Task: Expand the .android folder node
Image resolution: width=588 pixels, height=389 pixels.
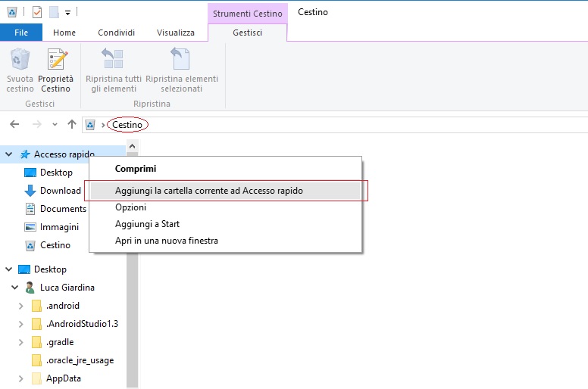Action: [x=21, y=306]
